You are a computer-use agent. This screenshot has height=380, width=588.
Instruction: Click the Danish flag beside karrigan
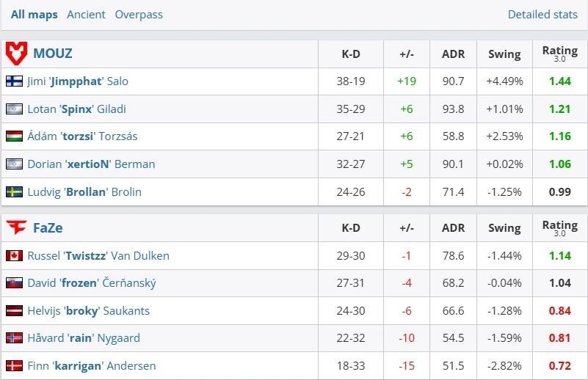14,366
